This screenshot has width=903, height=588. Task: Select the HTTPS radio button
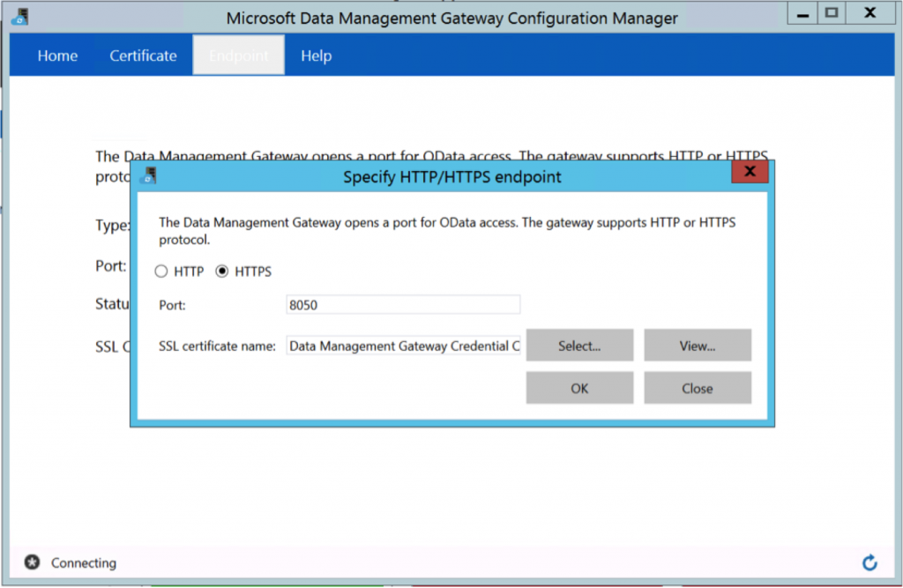pos(222,272)
